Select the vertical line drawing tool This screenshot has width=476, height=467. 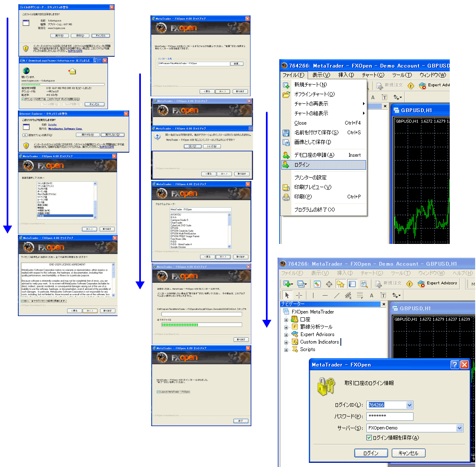pyautogui.click(x=313, y=295)
